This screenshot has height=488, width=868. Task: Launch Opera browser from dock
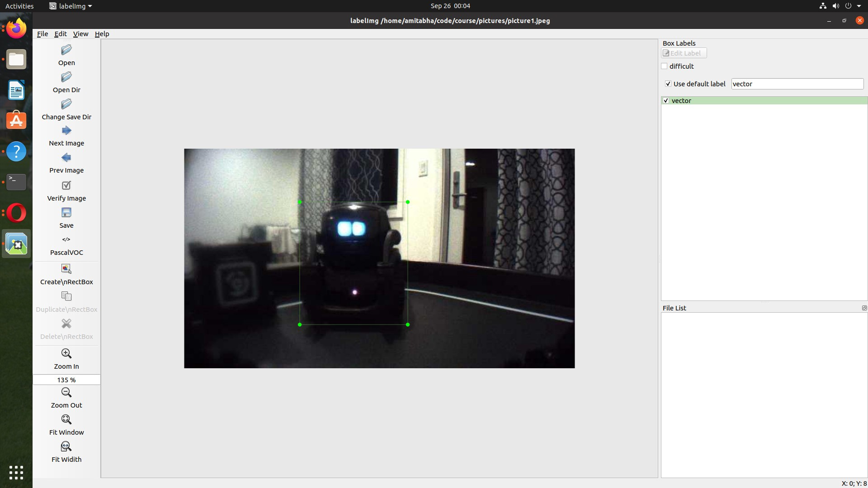click(x=16, y=213)
